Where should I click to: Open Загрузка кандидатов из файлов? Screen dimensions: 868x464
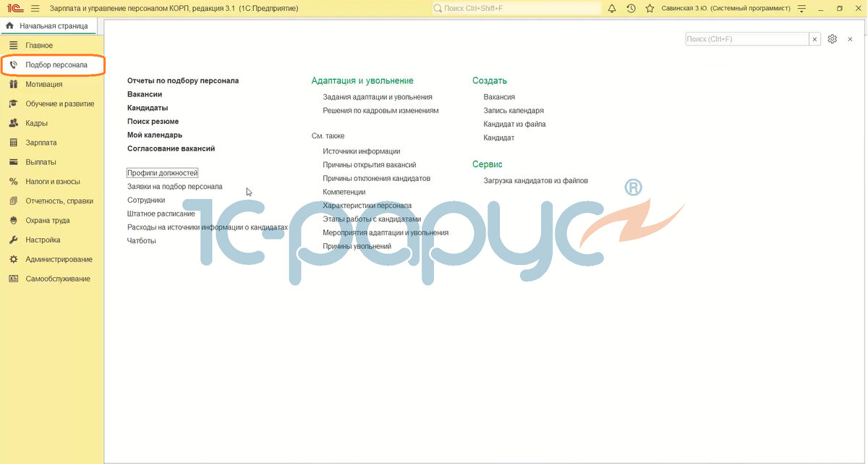tap(536, 180)
